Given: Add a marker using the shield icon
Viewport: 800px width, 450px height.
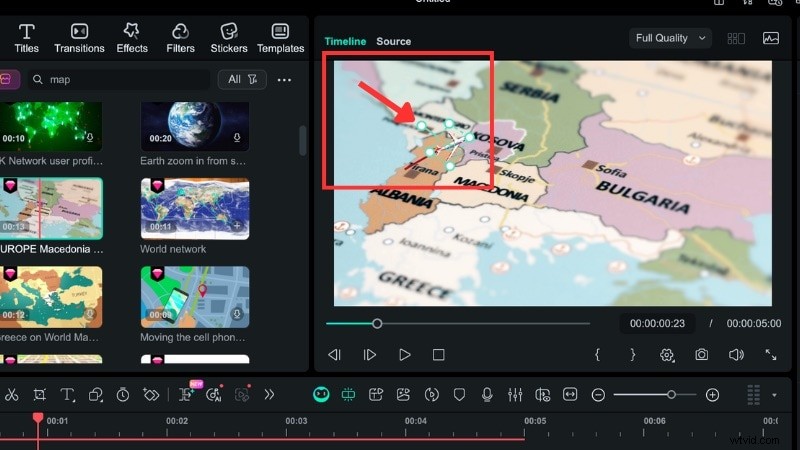Looking at the screenshot, I should click(x=459, y=395).
